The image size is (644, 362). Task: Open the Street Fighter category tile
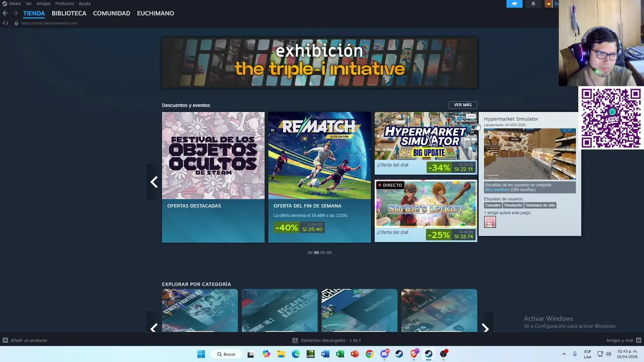(x=200, y=310)
